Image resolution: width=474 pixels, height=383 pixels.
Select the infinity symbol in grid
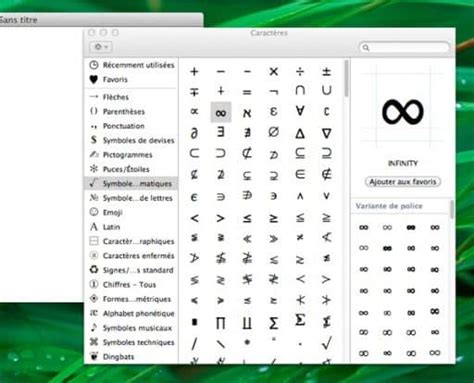[x=221, y=113]
